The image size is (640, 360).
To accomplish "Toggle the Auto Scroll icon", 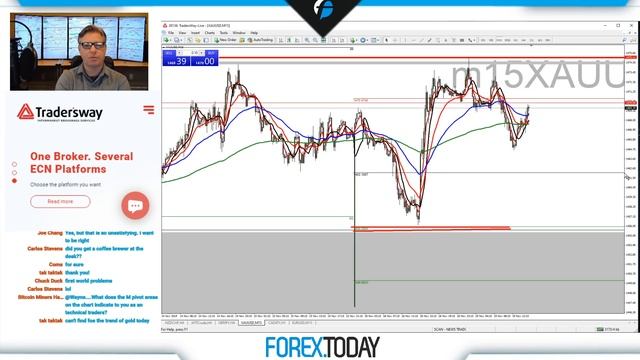I will [x=333, y=40].
